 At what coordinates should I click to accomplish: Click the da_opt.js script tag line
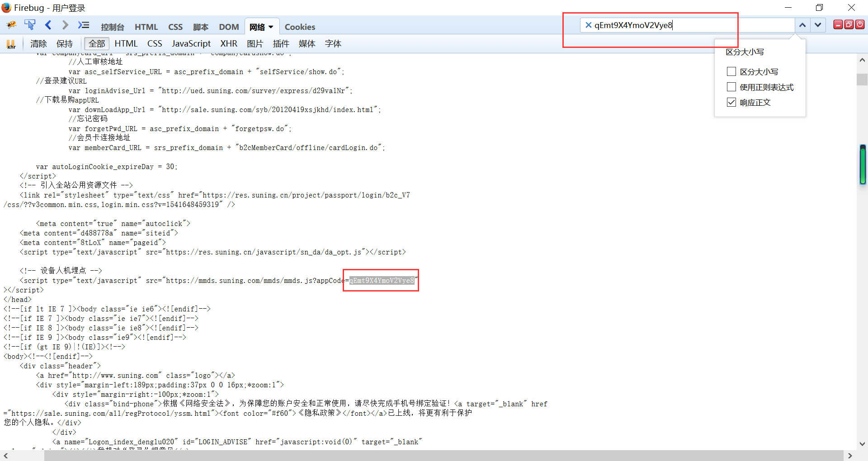(x=213, y=252)
